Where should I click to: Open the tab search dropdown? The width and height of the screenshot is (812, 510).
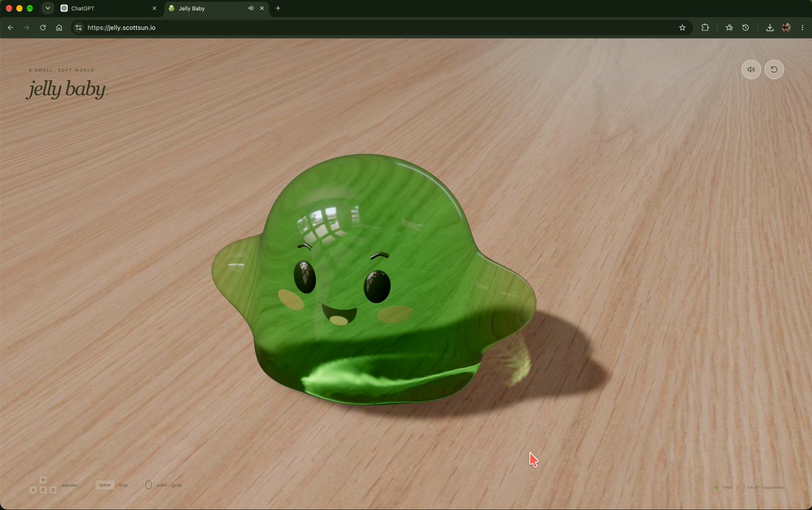[47, 8]
